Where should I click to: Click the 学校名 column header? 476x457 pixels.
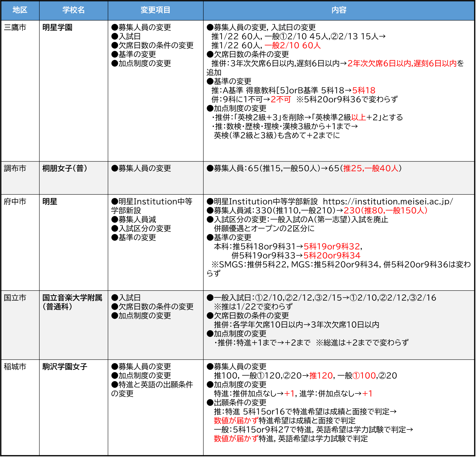coord(73,10)
